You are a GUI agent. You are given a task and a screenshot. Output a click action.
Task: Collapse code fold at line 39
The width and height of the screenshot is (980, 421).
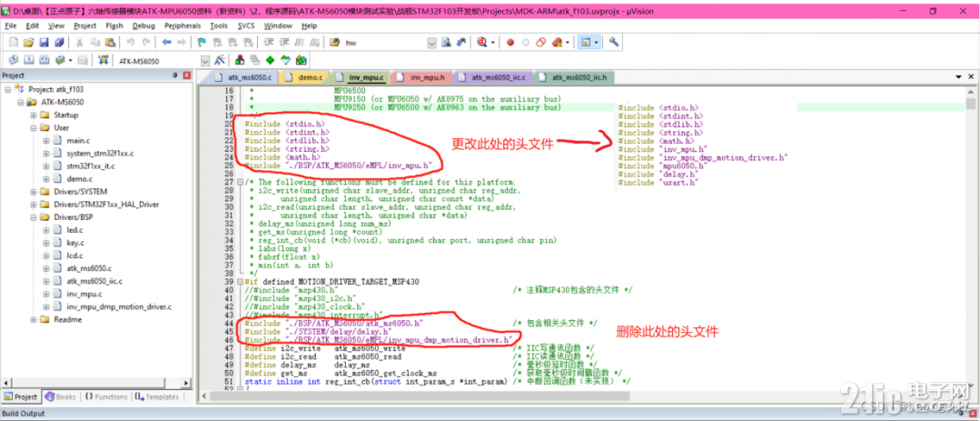241,282
